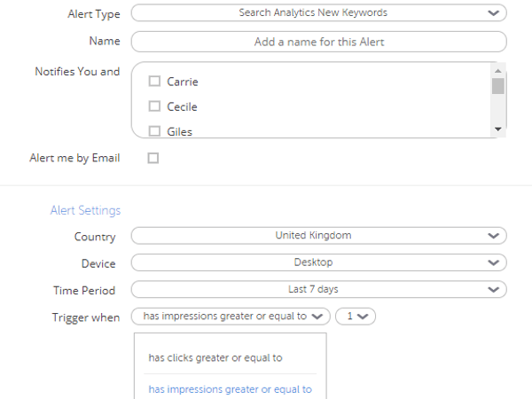This screenshot has height=399, width=532.
Task: Select the Giles checkbox
Action: 154,131
